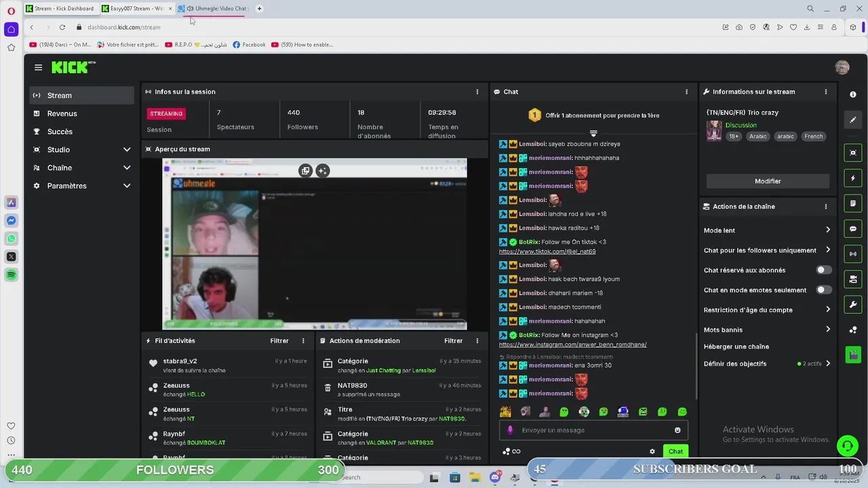Click the chat panel scrollbar

[696, 366]
